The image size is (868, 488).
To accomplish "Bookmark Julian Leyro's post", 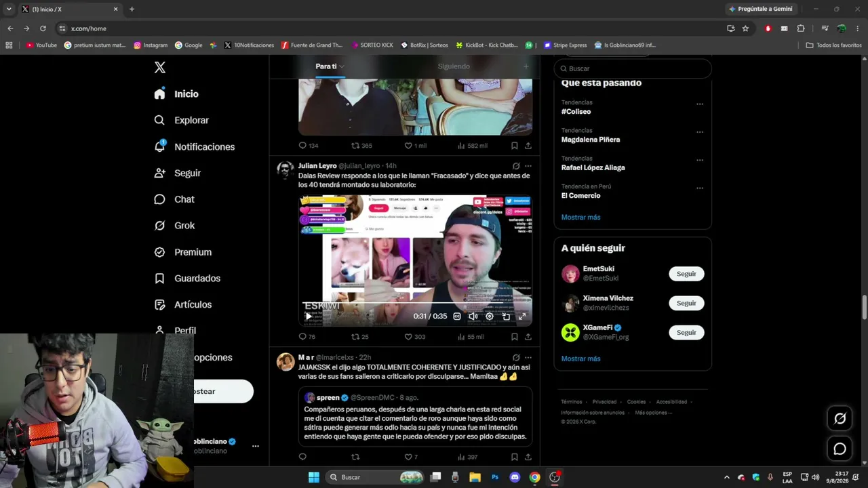I will click(514, 336).
